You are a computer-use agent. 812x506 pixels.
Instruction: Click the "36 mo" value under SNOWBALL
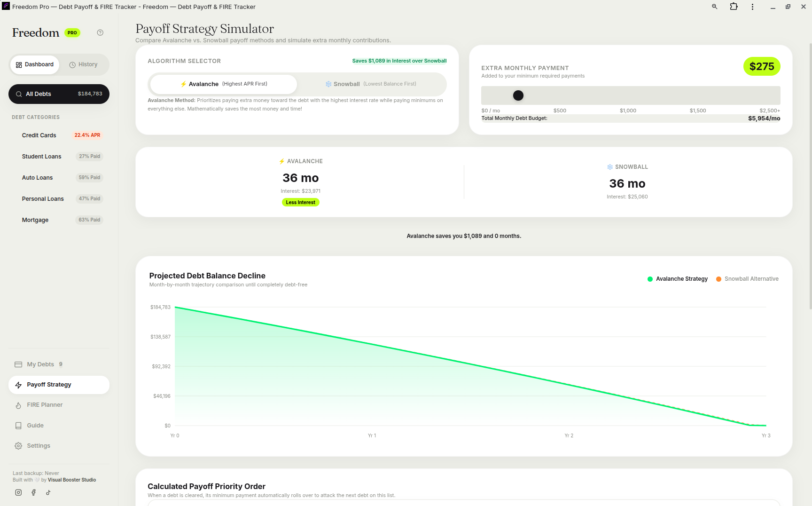(x=627, y=183)
